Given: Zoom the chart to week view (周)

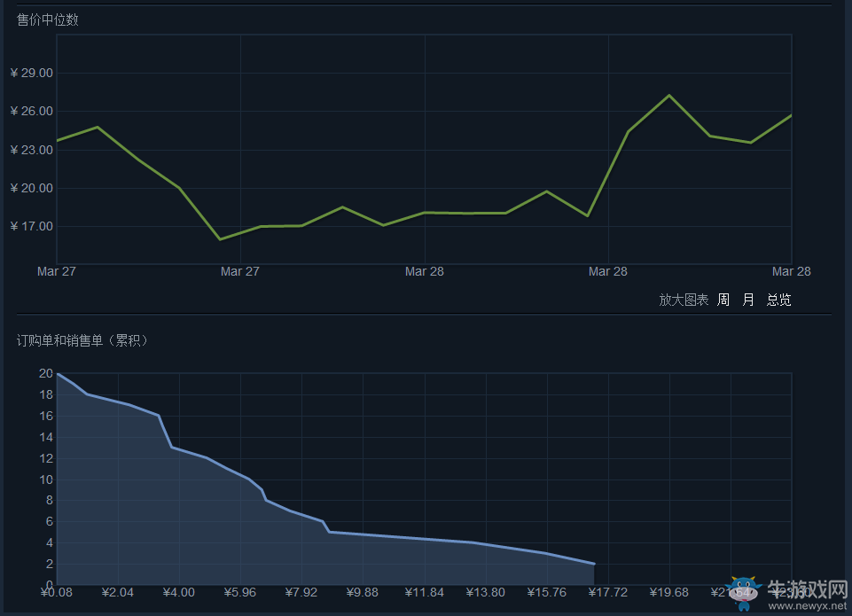Looking at the screenshot, I should tap(723, 300).
